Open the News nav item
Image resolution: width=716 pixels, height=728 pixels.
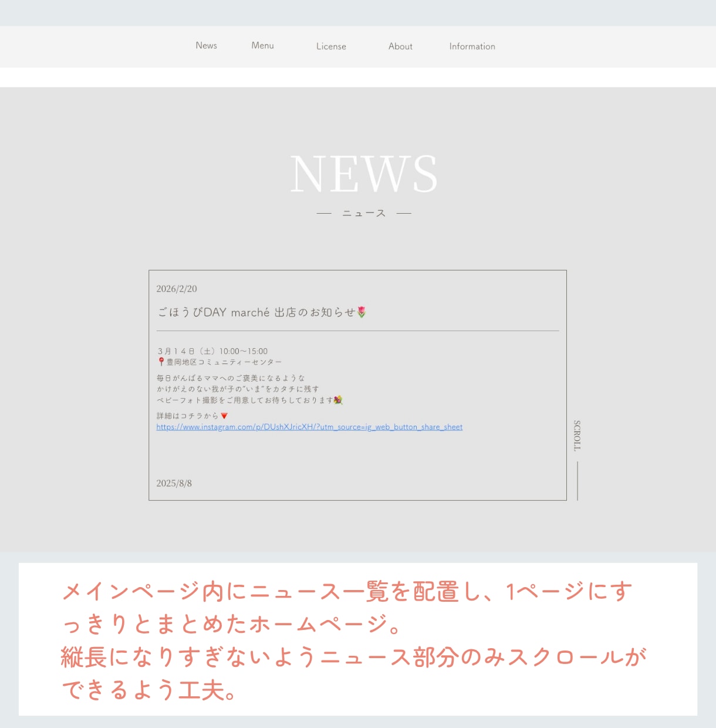tap(206, 46)
